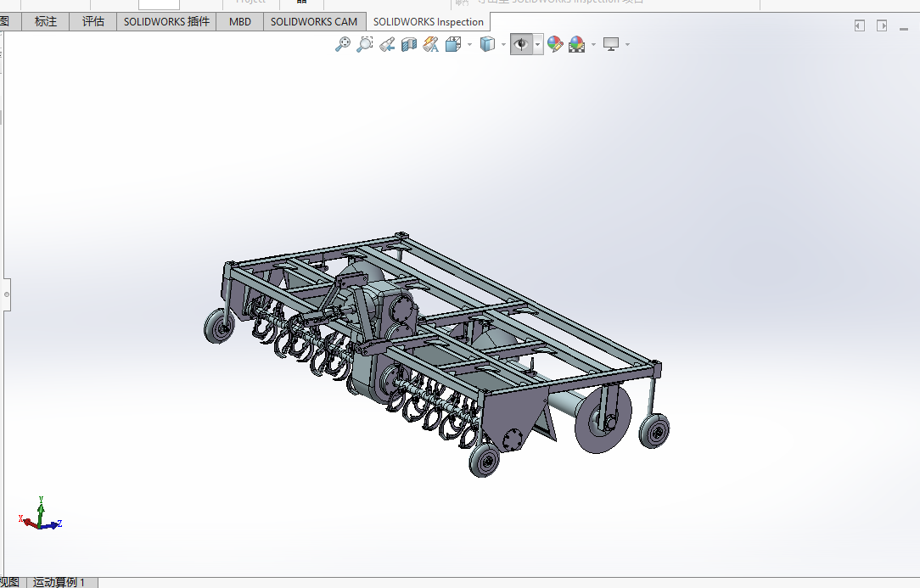Screen dimensions: 920x588
Task: Activate the Section View tool
Action: (409, 44)
